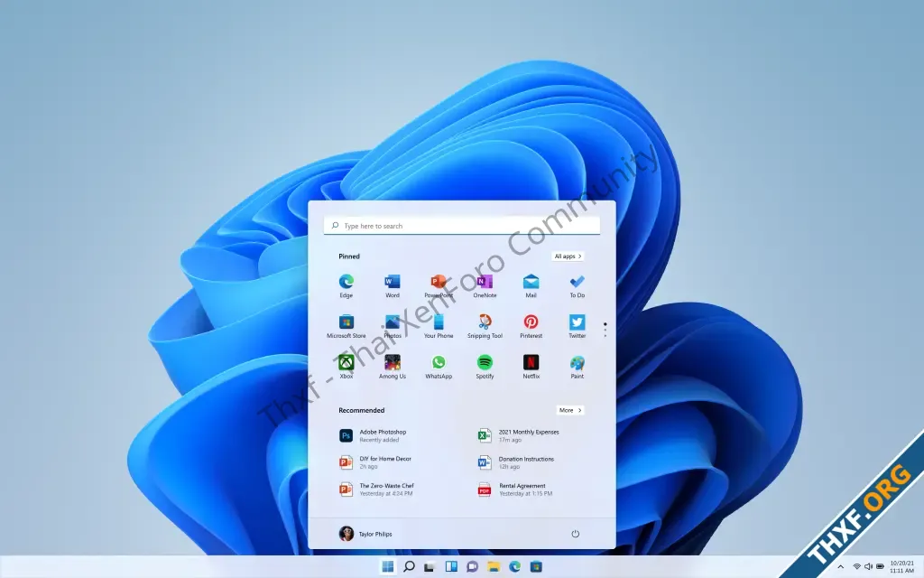924x578 pixels.
Task: Open PowerPoint pinned app
Action: (439, 286)
